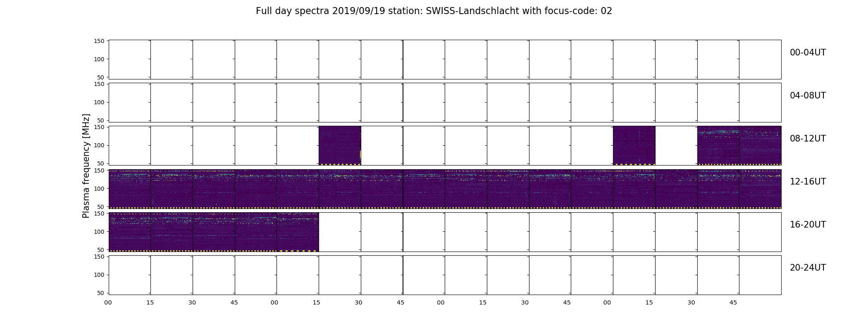Screen dimensions: 868x331
Task: Select the 16-20UT row label
Action: tap(808, 225)
